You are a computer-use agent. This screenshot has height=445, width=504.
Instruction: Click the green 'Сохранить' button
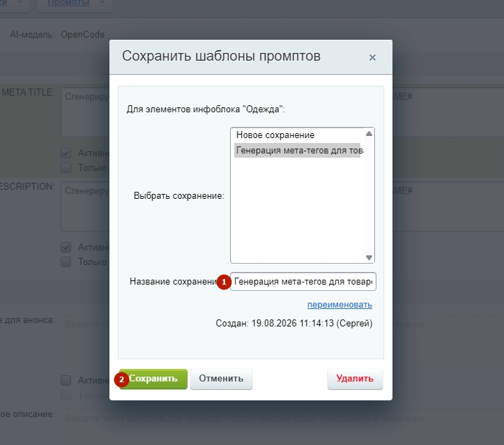coord(153,379)
